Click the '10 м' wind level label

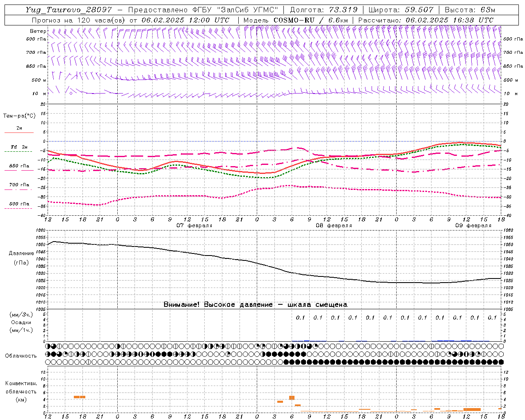tap(39, 94)
